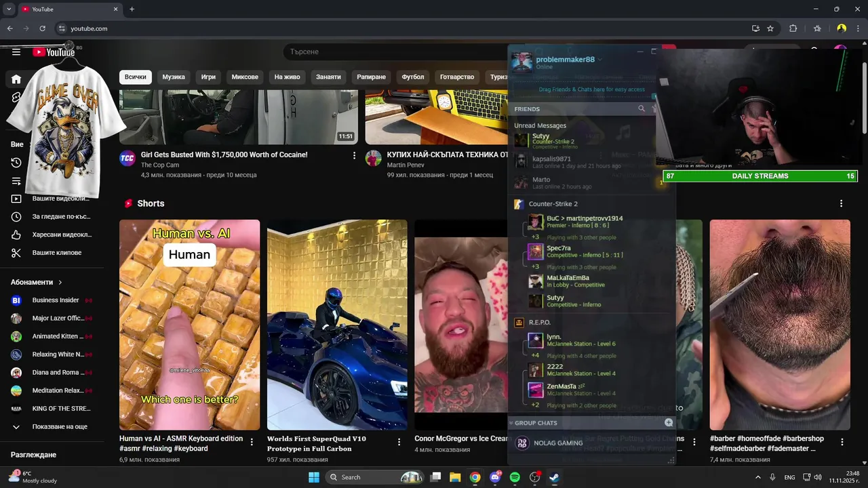Select the 'Рапиране' filter chip

pos(371,77)
